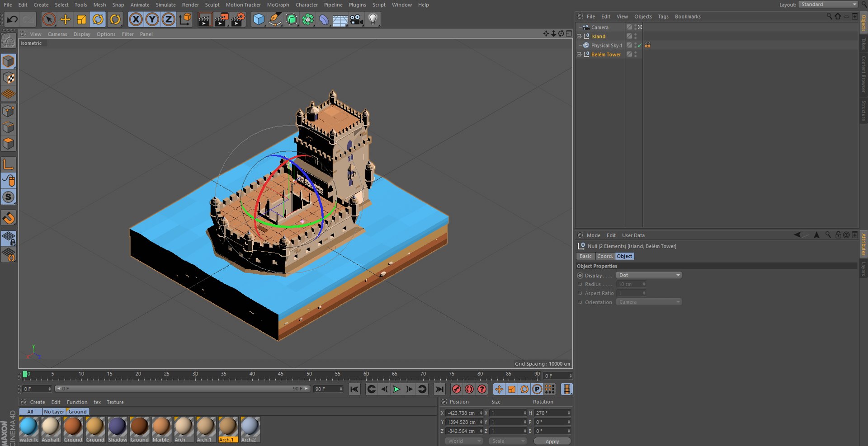Toggle Z axis lock

click(168, 19)
